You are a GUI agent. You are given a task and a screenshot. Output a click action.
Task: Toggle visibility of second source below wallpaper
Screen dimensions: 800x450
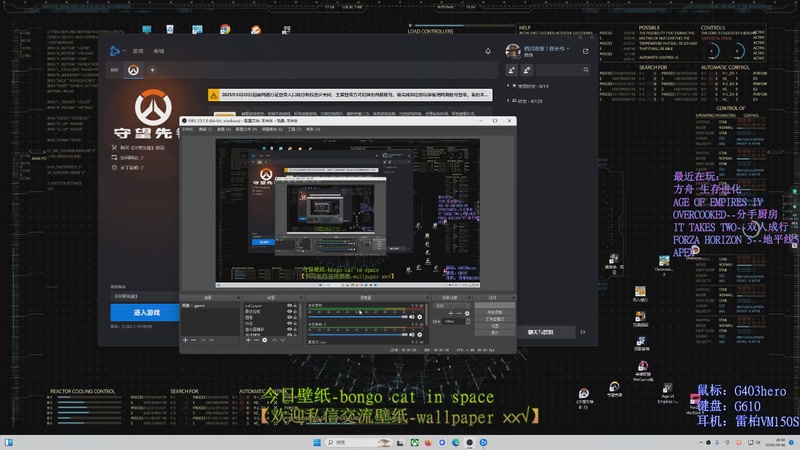point(289,311)
